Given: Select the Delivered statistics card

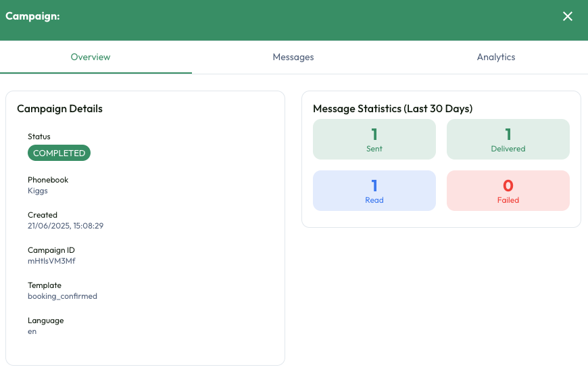Looking at the screenshot, I should click(x=508, y=139).
